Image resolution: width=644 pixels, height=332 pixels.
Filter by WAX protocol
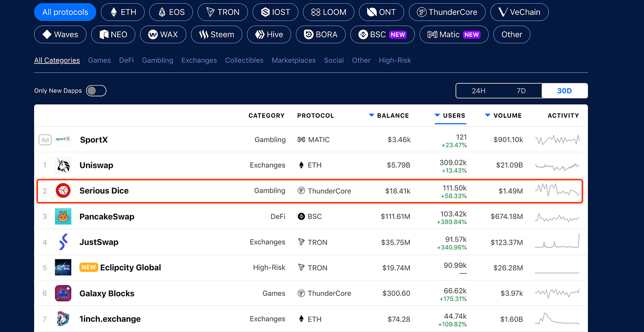(x=163, y=34)
